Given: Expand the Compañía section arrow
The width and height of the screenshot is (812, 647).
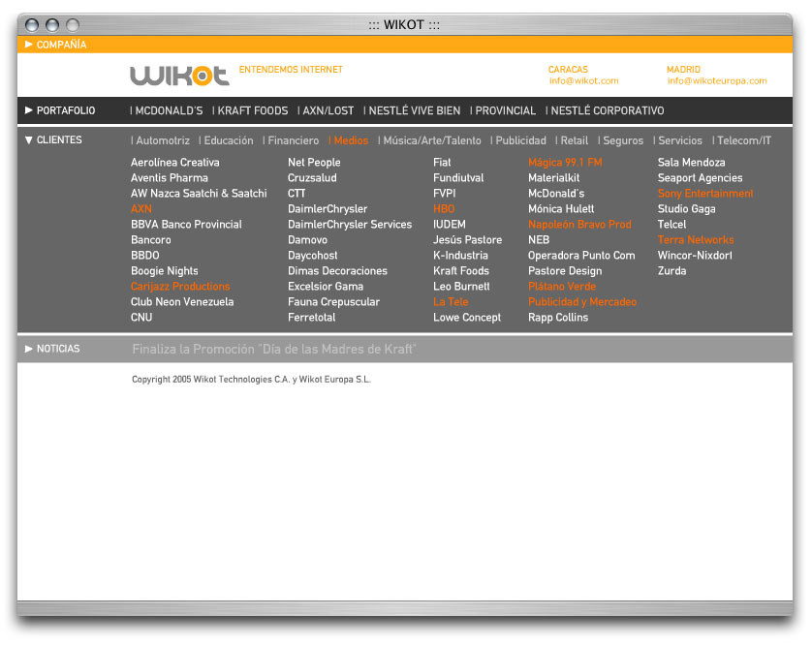Looking at the screenshot, I should pyautogui.click(x=29, y=45).
